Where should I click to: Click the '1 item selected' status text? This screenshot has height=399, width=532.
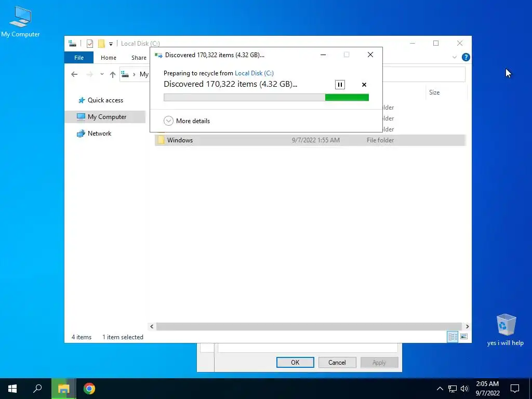123,337
